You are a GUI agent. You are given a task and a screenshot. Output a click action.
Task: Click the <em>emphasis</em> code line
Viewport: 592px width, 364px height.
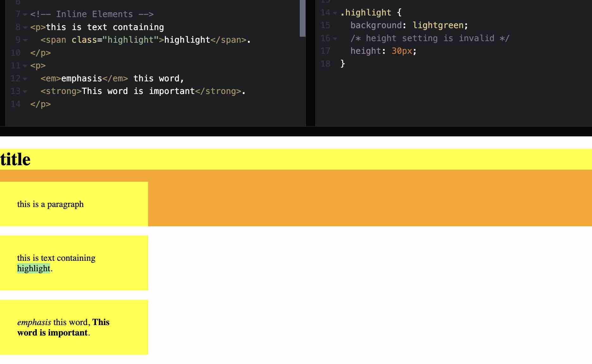pyautogui.click(x=112, y=78)
